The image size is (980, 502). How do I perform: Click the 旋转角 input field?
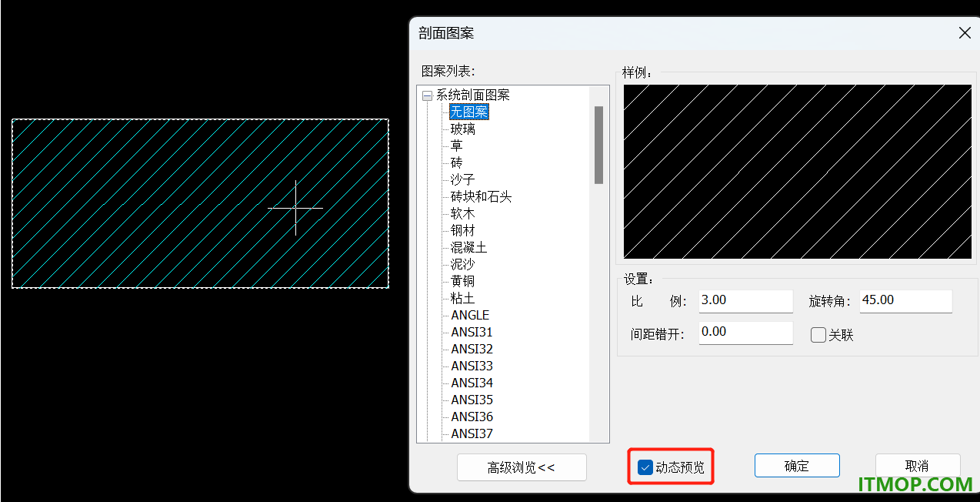coord(906,301)
